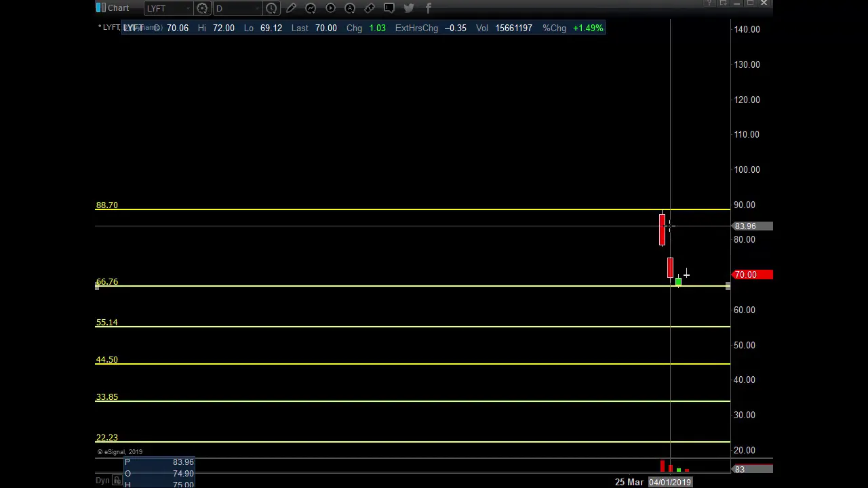The width and height of the screenshot is (868, 488).
Task: Click the 88.70 price line label
Action: (107, 205)
